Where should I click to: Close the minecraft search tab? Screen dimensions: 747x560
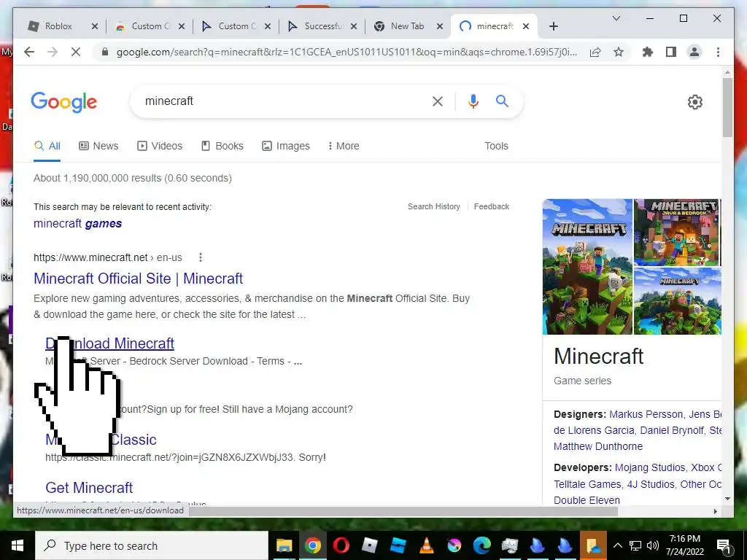point(525,27)
